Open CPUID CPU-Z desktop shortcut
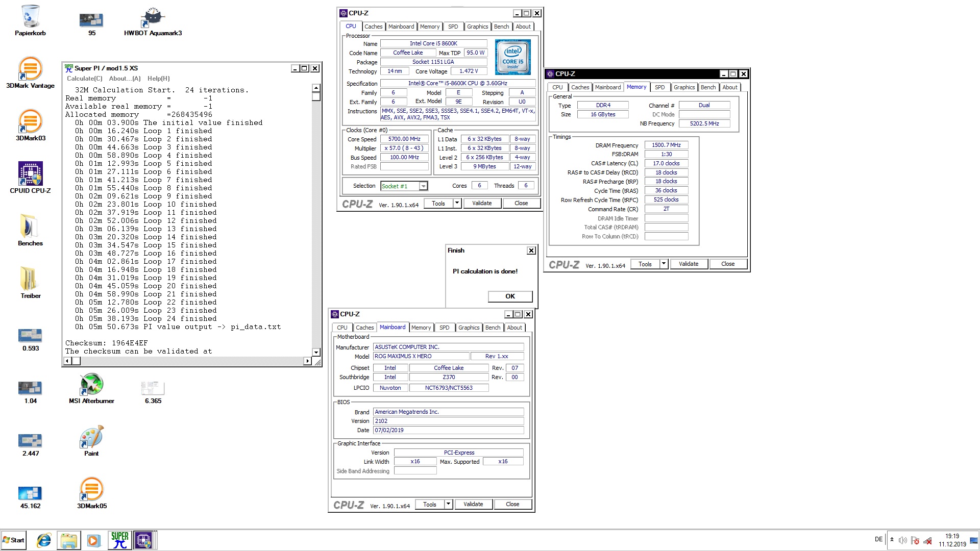This screenshot has width=980, height=551. (x=31, y=178)
